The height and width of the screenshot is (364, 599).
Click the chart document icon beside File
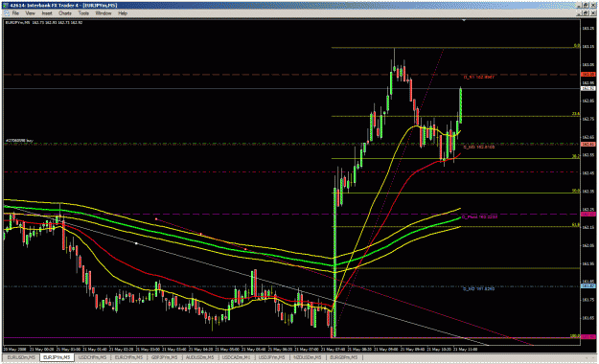7,13
